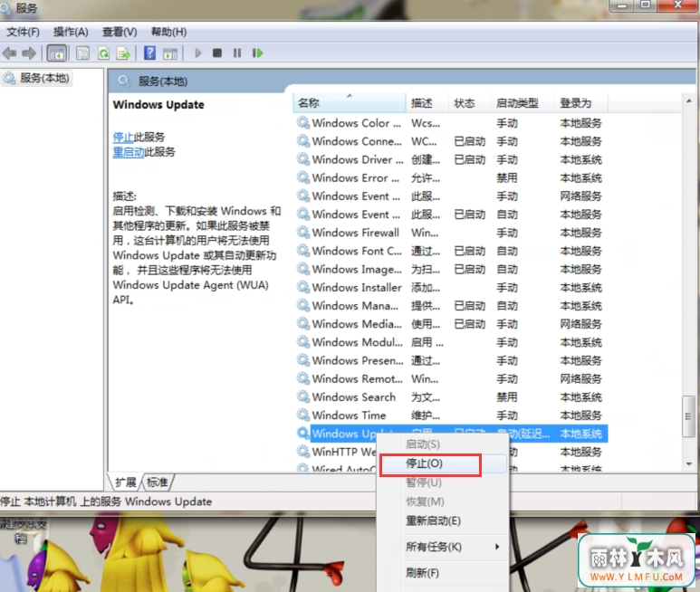Click the 服务 title bar icon
This screenshot has width=700, height=592.
point(5,7)
